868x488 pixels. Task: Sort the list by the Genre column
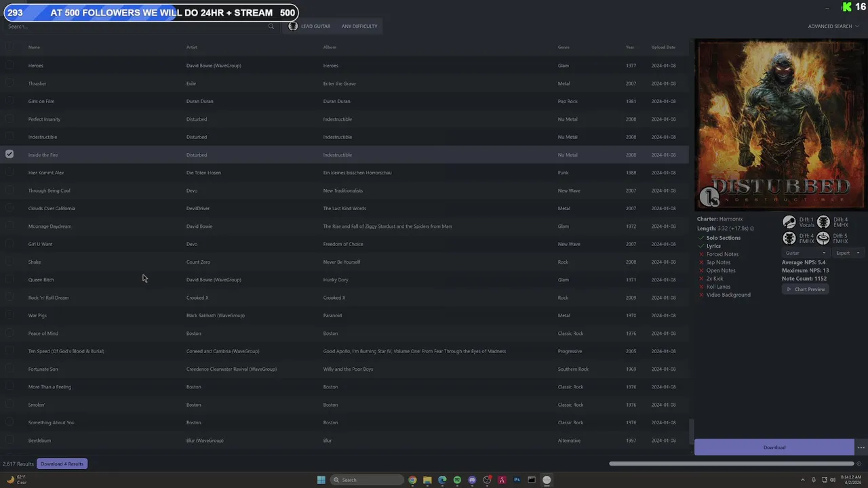[x=564, y=47]
